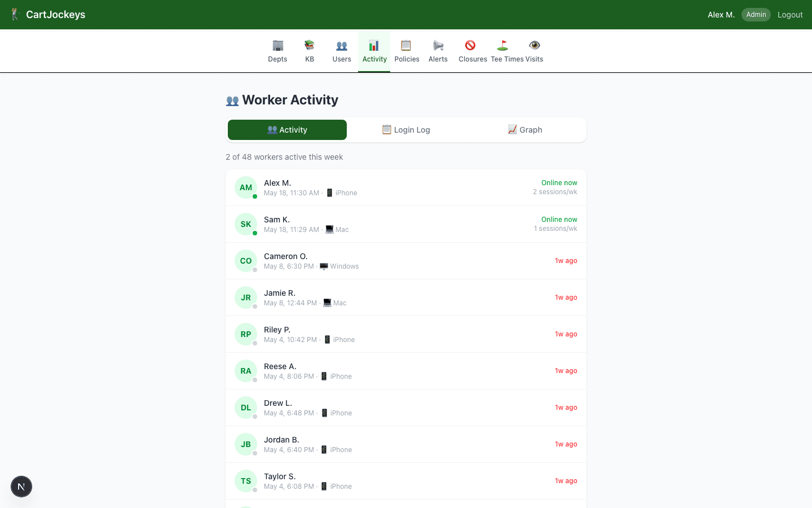Open the Depts section icon
The image size is (812, 508).
[x=277, y=45]
